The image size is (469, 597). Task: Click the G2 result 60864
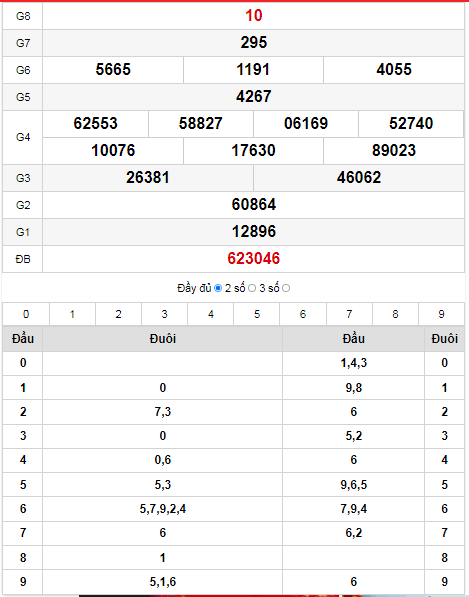click(254, 204)
